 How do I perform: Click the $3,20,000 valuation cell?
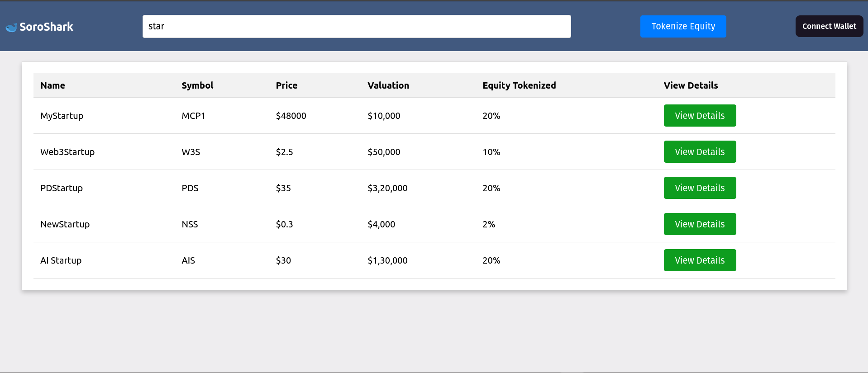(x=387, y=188)
